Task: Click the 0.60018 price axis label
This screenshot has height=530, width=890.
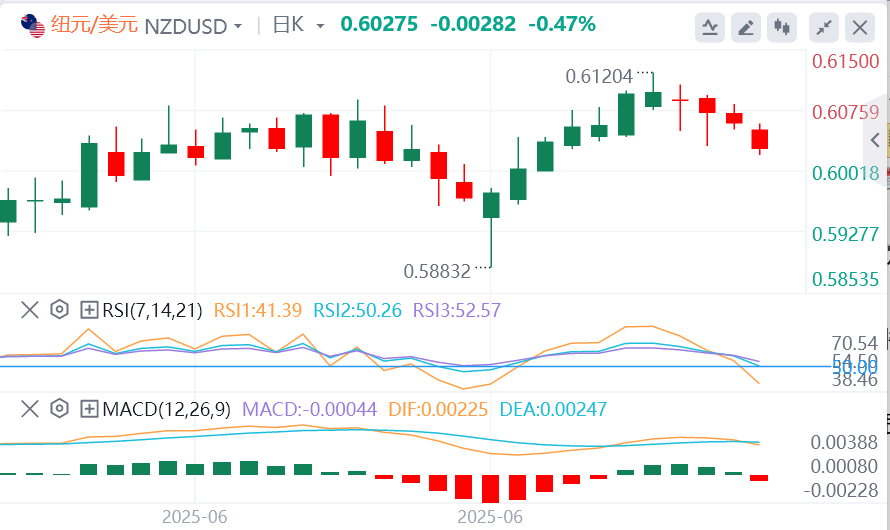Action: (846, 173)
